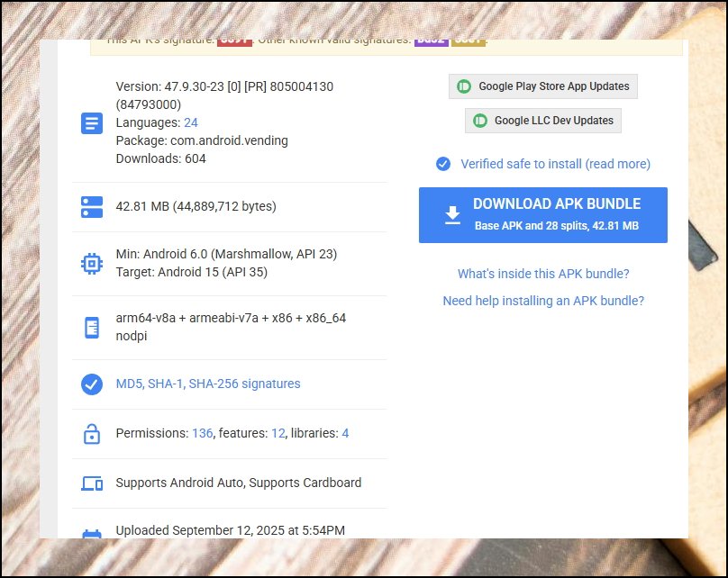Click Uploaded September 12, 2025 text

tap(231, 530)
